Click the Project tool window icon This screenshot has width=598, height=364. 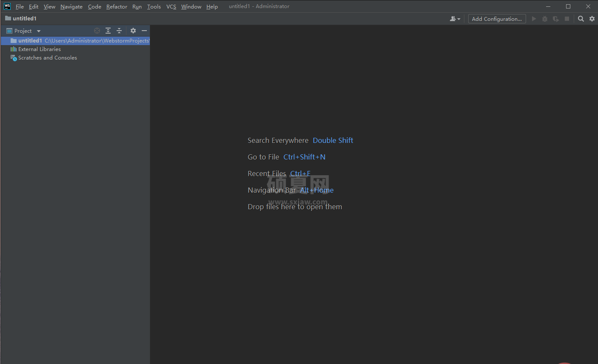(9, 31)
